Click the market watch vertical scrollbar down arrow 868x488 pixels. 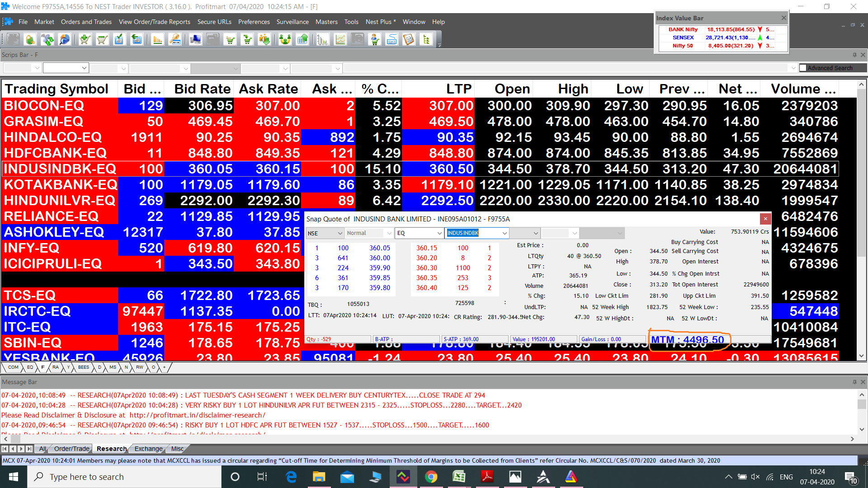pyautogui.click(x=862, y=356)
